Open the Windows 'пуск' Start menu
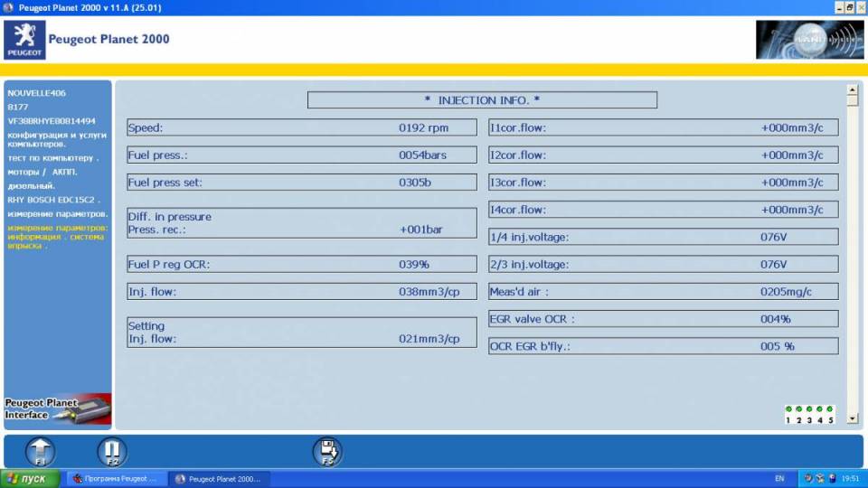The width and height of the screenshot is (868, 488). (x=31, y=479)
